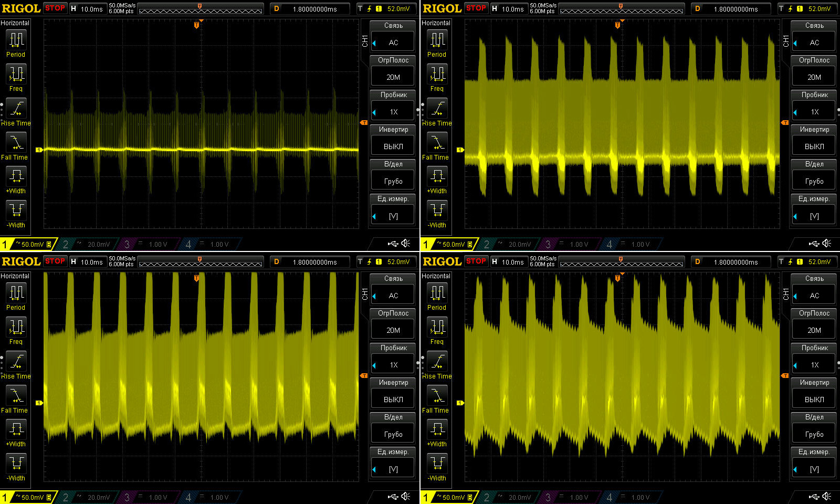Select channel 2 tab in top-left scope
This screenshot has height=504, width=840.
(87, 244)
